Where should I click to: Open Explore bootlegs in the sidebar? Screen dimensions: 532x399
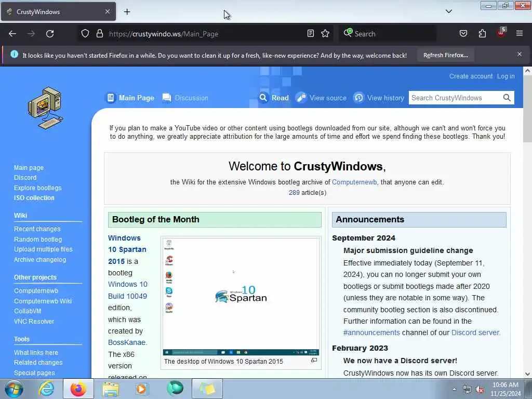click(37, 188)
